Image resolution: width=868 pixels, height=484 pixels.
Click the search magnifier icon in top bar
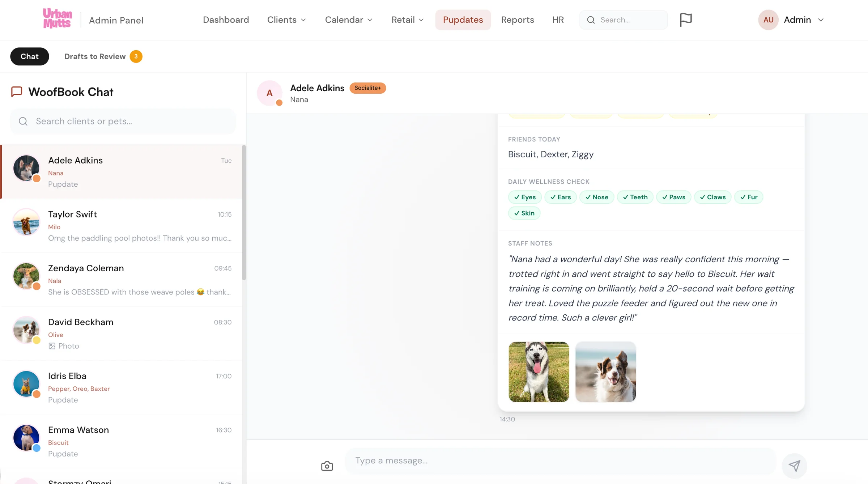pos(591,20)
